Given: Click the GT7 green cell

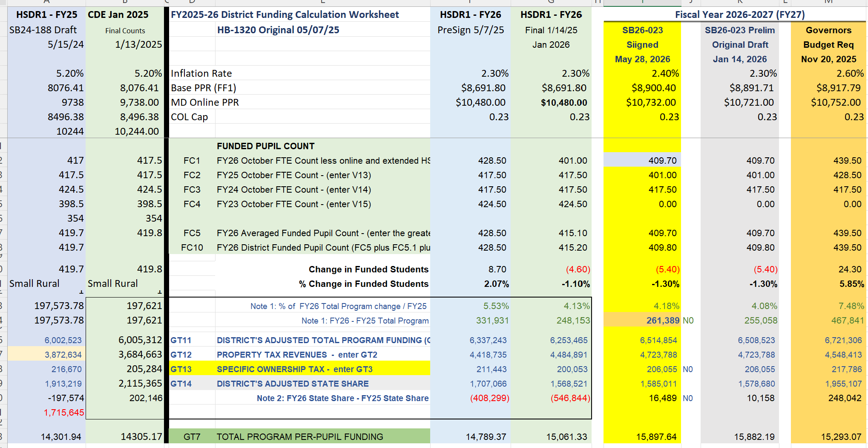Looking at the screenshot, I should pos(192,436).
